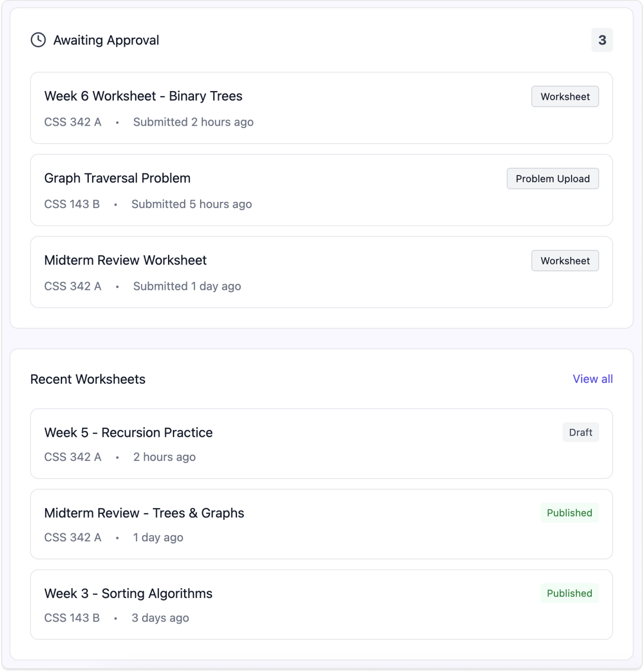Open the View all link for Recent Worksheets
This screenshot has height=672, width=644.
click(x=592, y=379)
